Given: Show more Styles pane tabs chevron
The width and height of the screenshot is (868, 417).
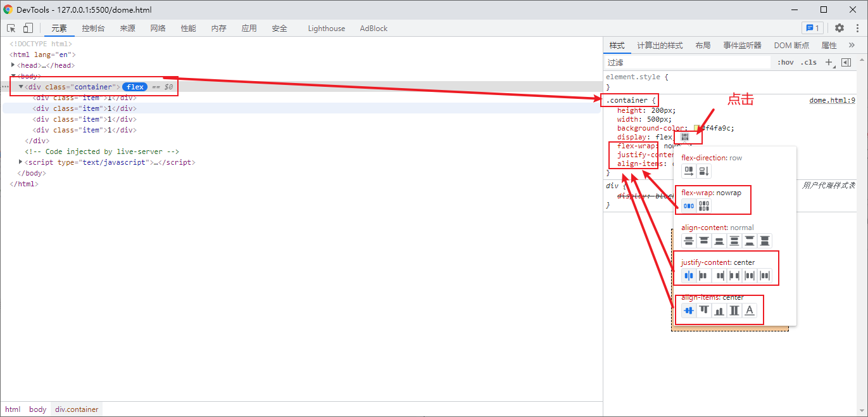Looking at the screenshot, I should tap(852, 46).
